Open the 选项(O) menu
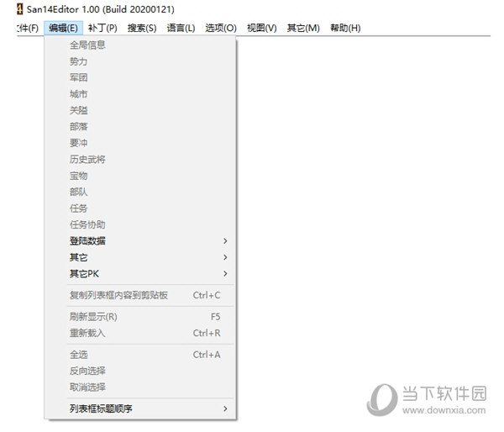Image resolution: width=504 pixels, height=432 pixels. 221,28
